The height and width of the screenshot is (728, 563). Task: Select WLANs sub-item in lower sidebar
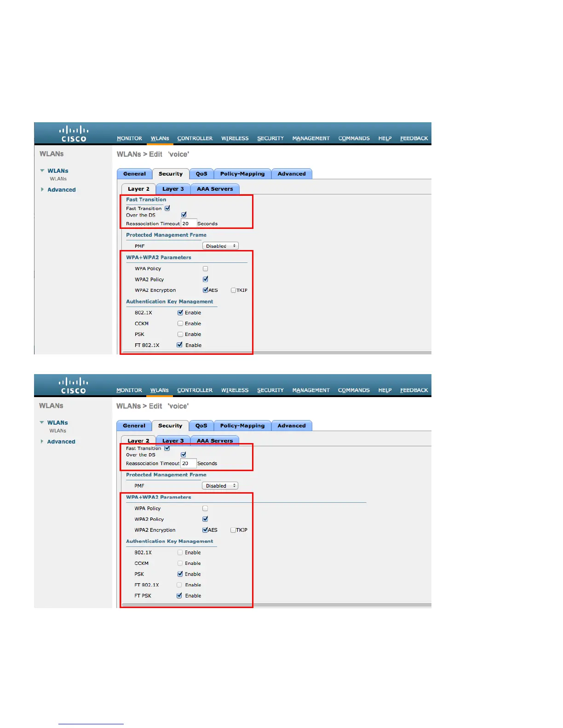(x=58, y=431)
